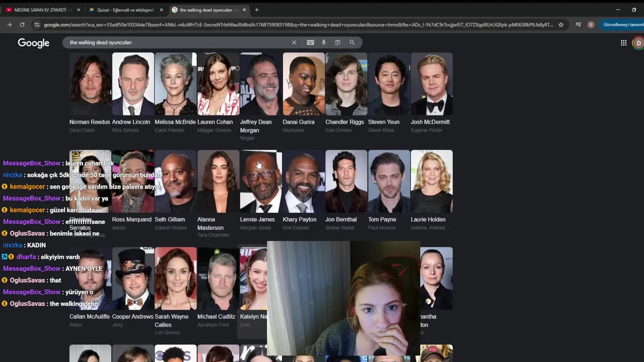Screen dimensions: 644x362
Task: Click the Tom Payne name text
Action: pos(382,220)
